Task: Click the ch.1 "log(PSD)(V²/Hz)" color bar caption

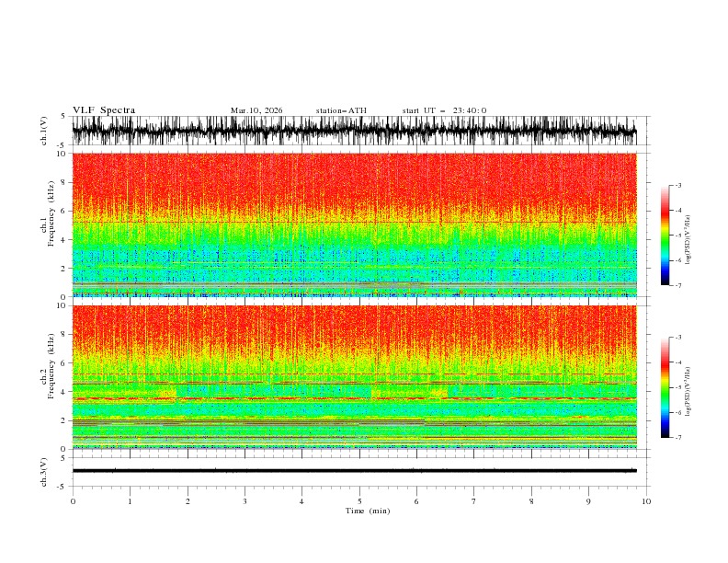Action: [x=688, y=240]
